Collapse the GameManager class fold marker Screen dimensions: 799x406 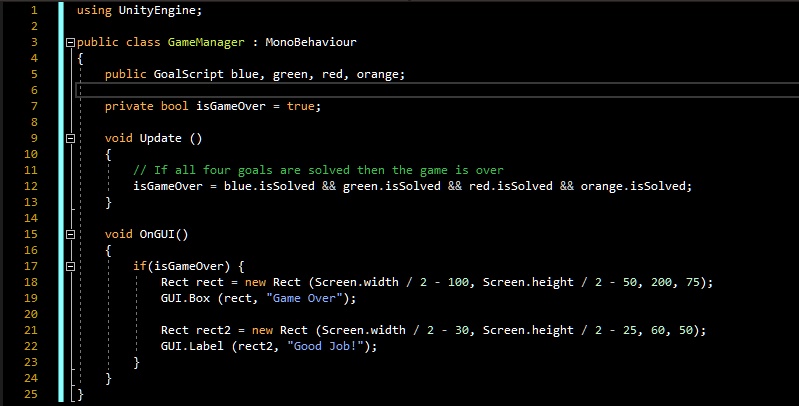click(71, 42)
